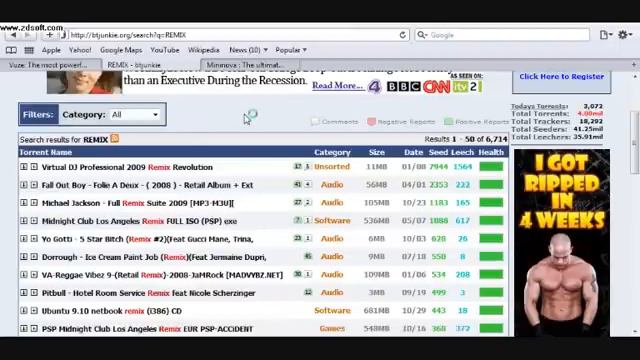This screenshot has width=640, height=360.
Task: Open the settings gear menu
Action: click(x=624, y=35)
